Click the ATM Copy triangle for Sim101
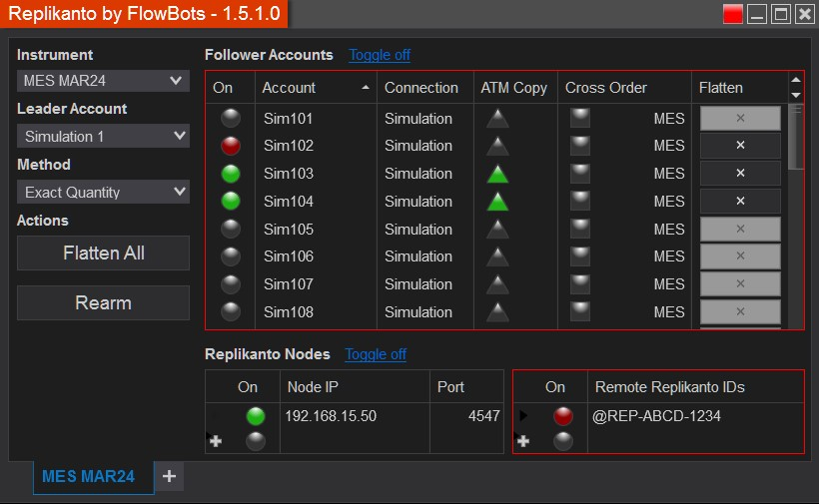The width and height of the screenshot is (819, 504). point(497,119)
